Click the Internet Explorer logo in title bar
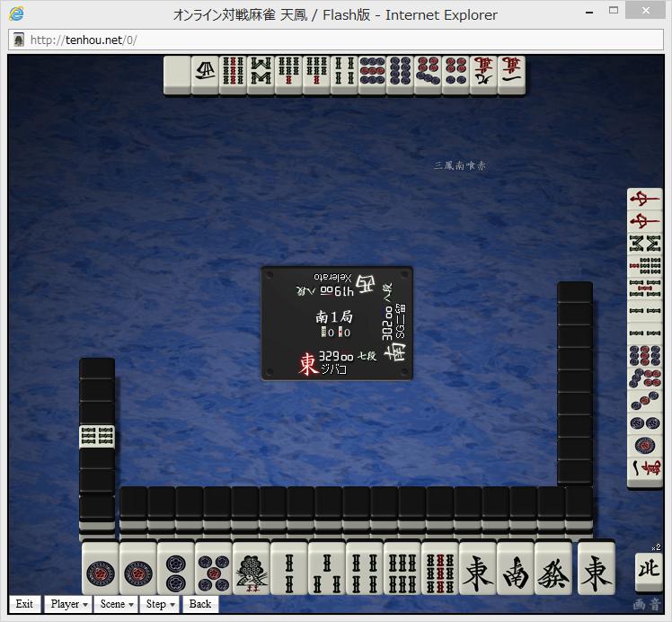 click(x=16, y=13)
